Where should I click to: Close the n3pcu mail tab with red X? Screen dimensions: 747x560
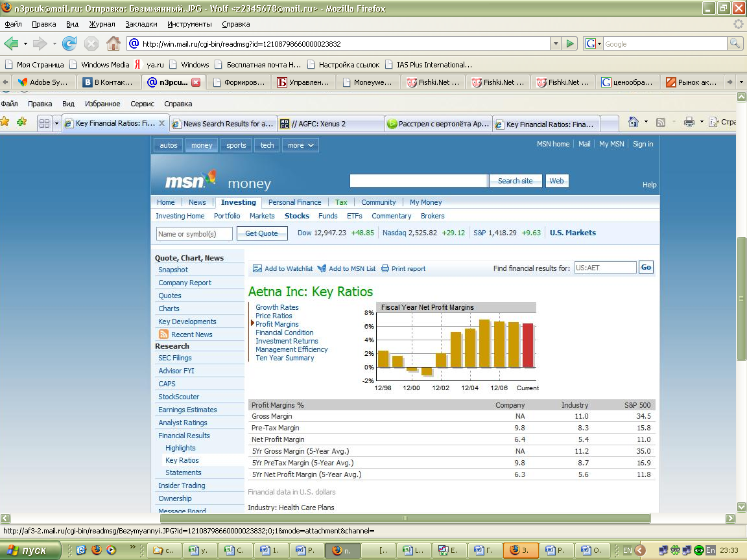click(196, 82)
